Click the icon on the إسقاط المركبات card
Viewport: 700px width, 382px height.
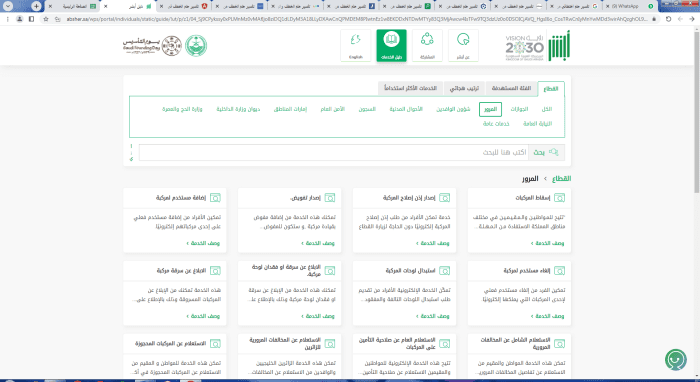(559, 198)
